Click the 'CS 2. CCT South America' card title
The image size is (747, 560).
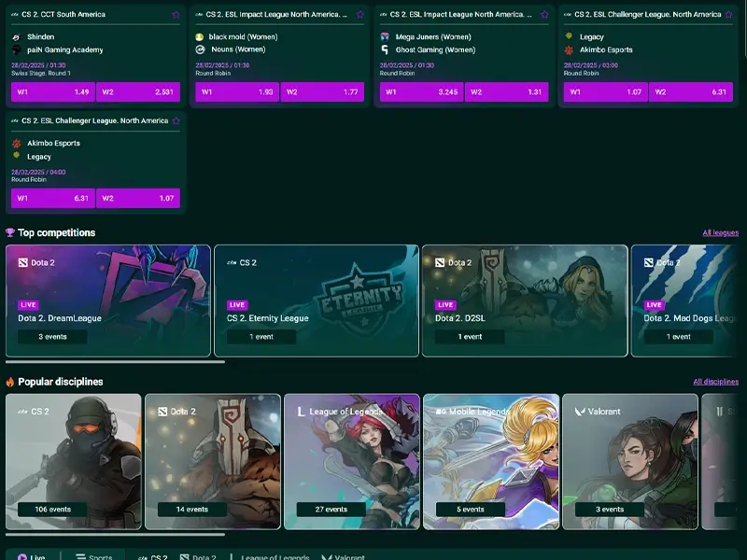(x=63, y=14)
